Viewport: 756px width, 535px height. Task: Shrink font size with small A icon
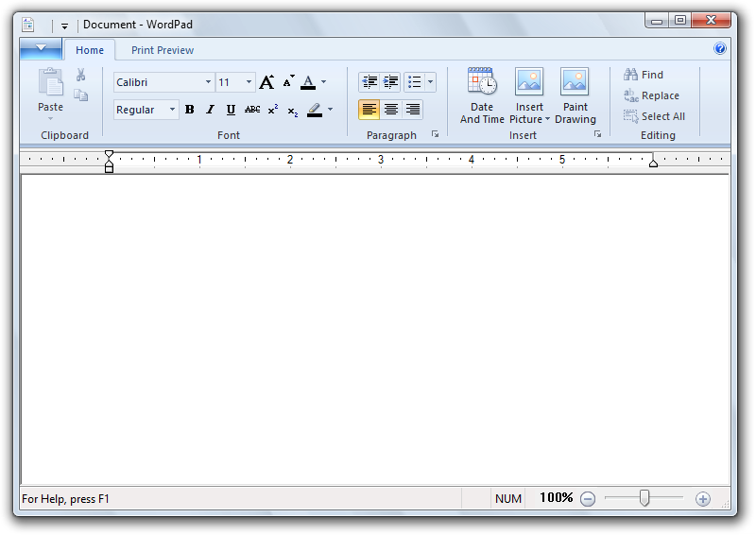[x=288, y=82]
